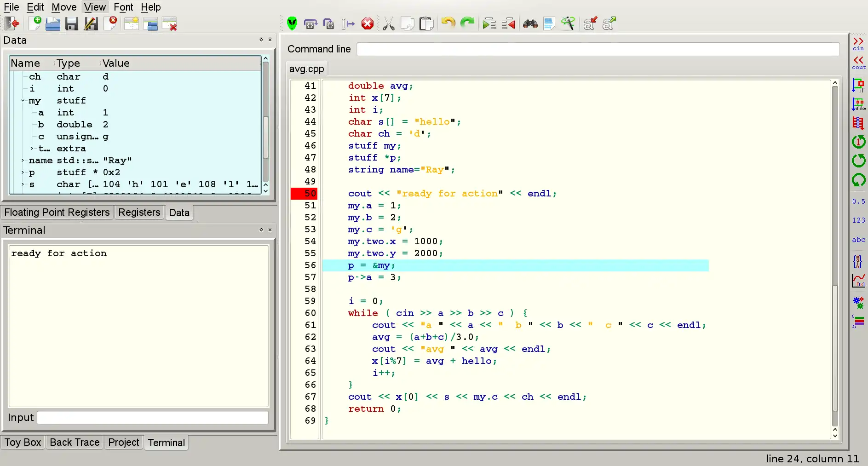This screenshot has width=868, height=466.
Task: Insert the 0.5 double variable template
Action: pos(858,201)
